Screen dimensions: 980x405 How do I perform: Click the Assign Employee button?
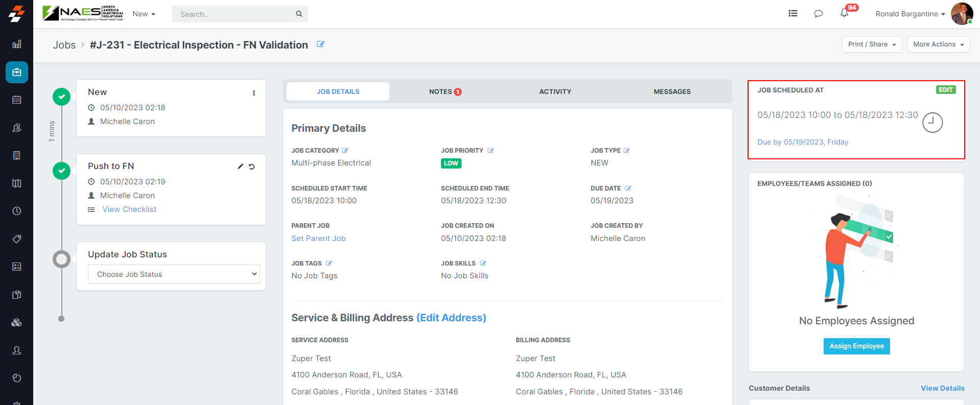pos(856,346)
